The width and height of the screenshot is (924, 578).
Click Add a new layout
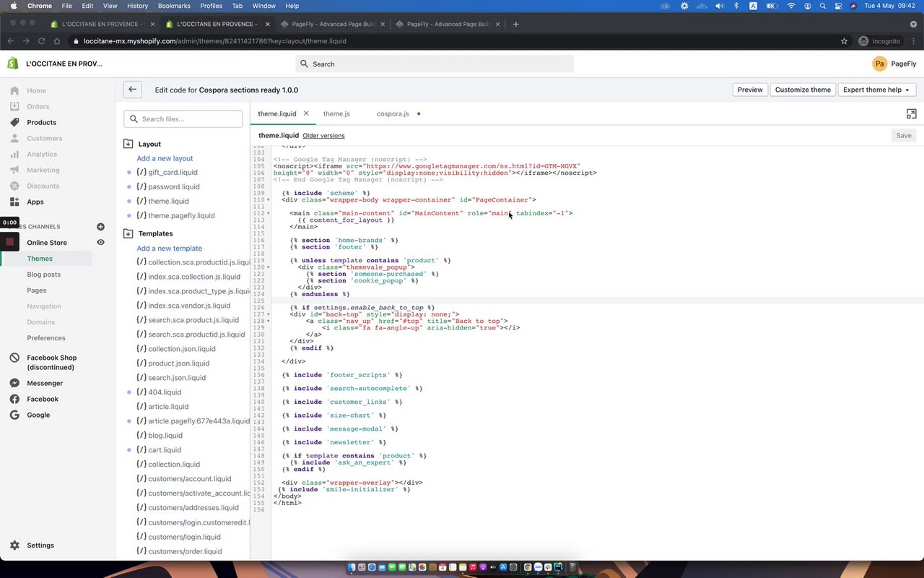[165, 158]
